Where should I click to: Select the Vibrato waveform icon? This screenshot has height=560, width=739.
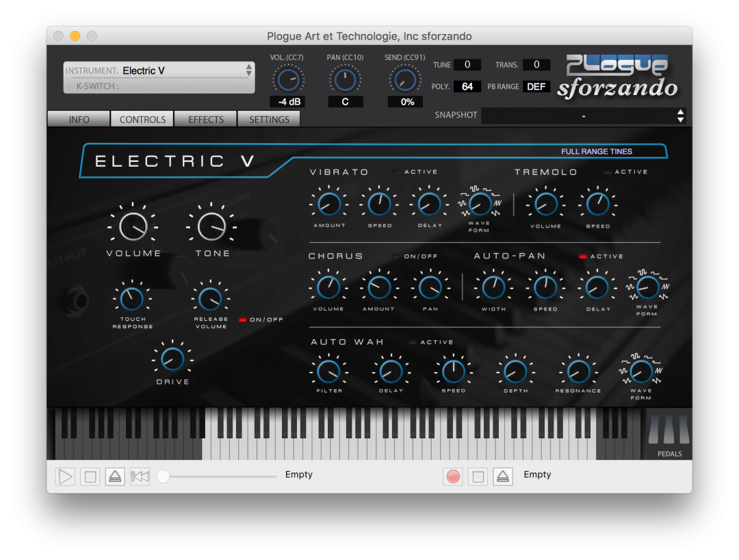point(479,203)
